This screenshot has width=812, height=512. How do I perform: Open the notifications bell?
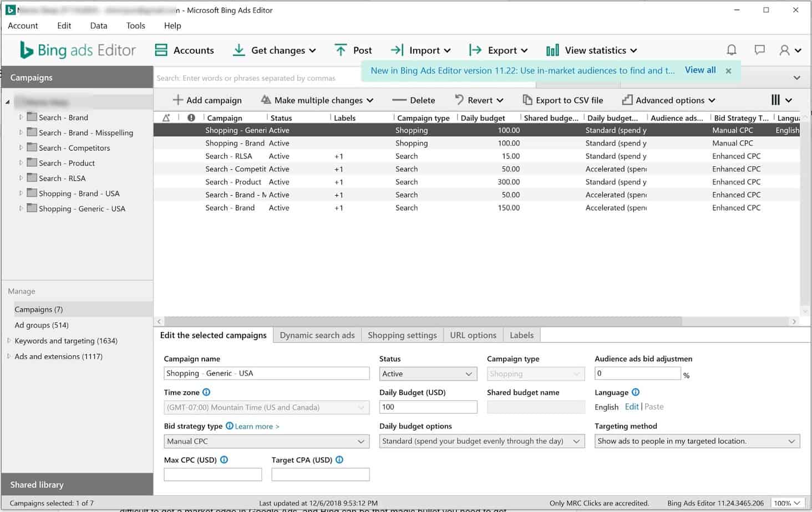click(732, 50)
